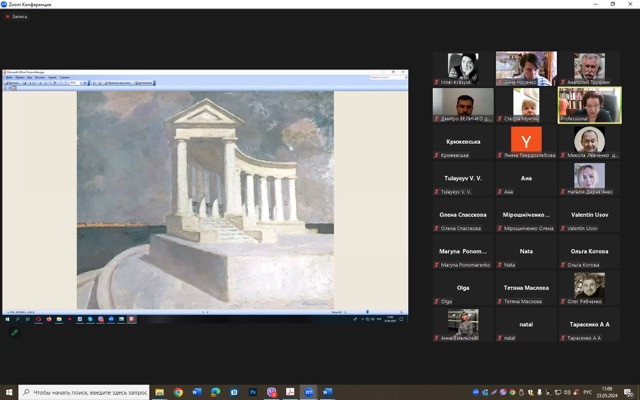This screenshot has height=400, width=640.
Task: Open the РУС language switcher in the tray
Action: [x=585, y=392]
